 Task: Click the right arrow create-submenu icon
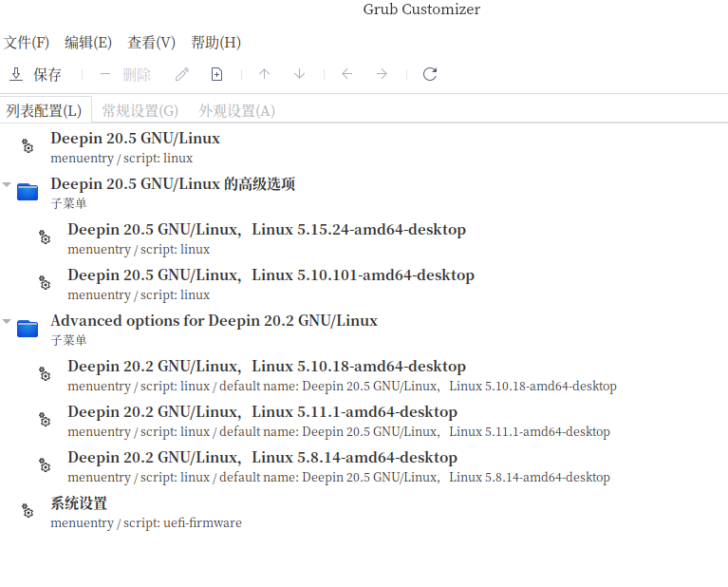[382, 74]
